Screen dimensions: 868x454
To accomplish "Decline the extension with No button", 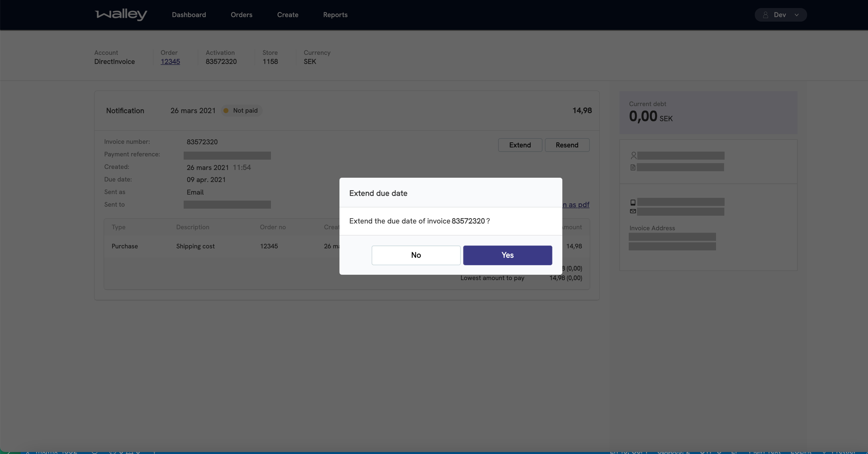I will pos(416,255).
